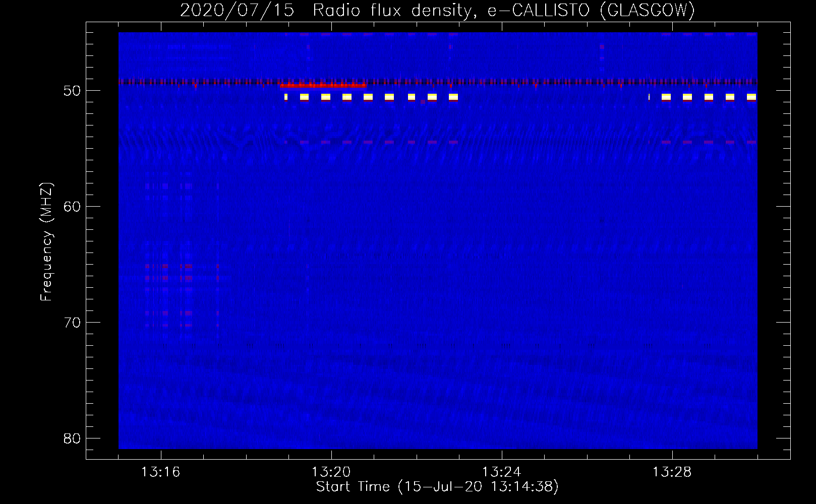
Task: Click the Start Time axis caption
Action: 437,487
